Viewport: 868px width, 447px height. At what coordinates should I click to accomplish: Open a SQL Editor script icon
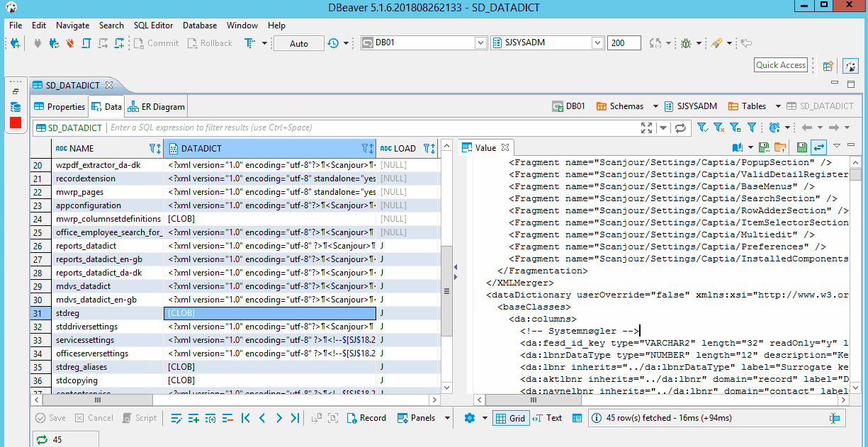[86, 43]
